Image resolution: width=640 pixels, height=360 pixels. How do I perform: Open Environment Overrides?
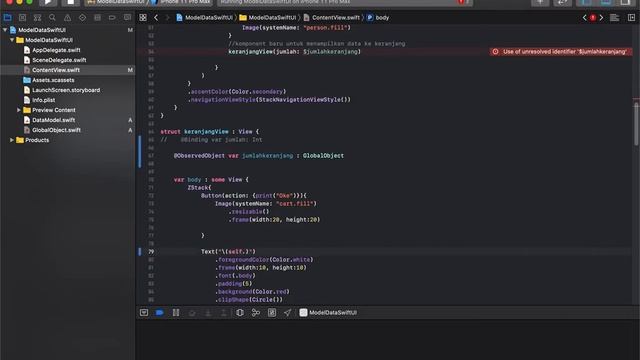pos(272,313)
